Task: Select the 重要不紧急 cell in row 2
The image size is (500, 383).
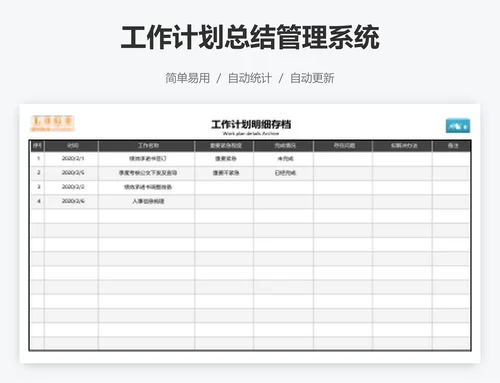Action: point(225,173)
